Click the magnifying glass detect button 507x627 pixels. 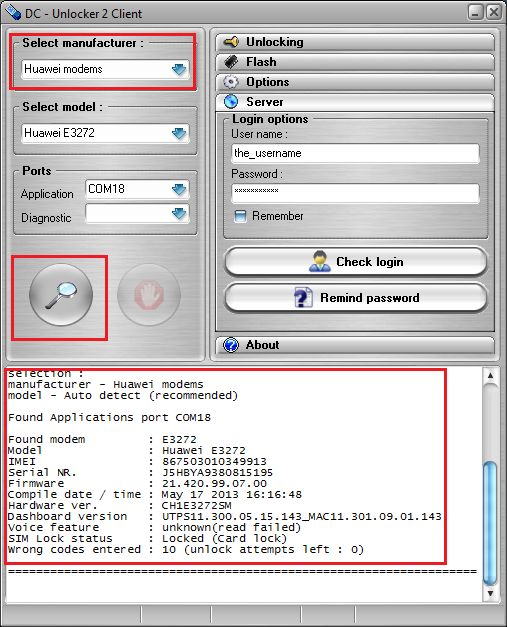pyautogui.click(x=61, y=295)
